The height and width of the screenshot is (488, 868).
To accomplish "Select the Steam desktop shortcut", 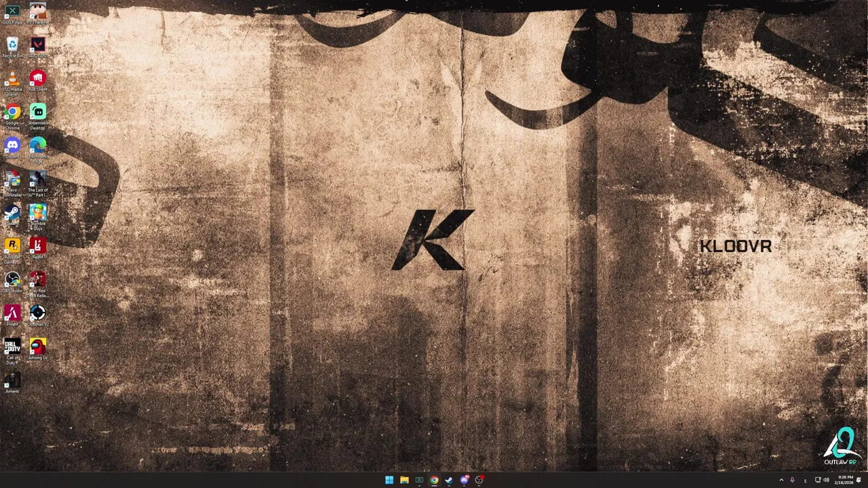I will click(12, 216).
